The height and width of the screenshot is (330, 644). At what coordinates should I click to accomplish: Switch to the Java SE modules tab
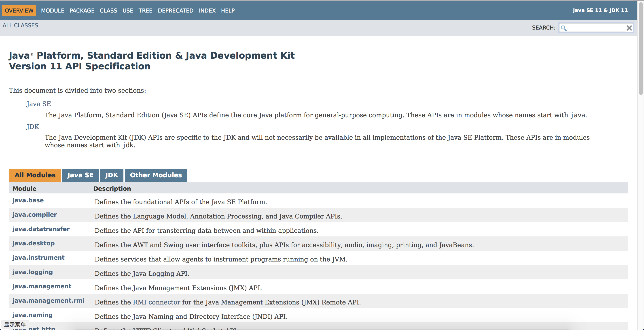(x=80, y=175)
